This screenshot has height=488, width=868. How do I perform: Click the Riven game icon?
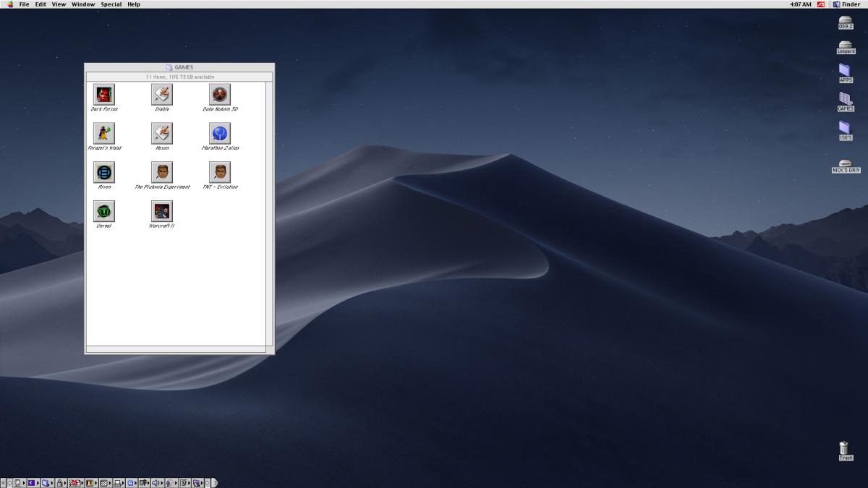click(x=104, y=172)
